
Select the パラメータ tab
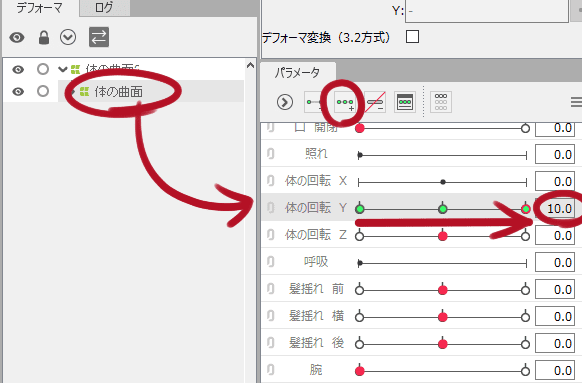298,72
